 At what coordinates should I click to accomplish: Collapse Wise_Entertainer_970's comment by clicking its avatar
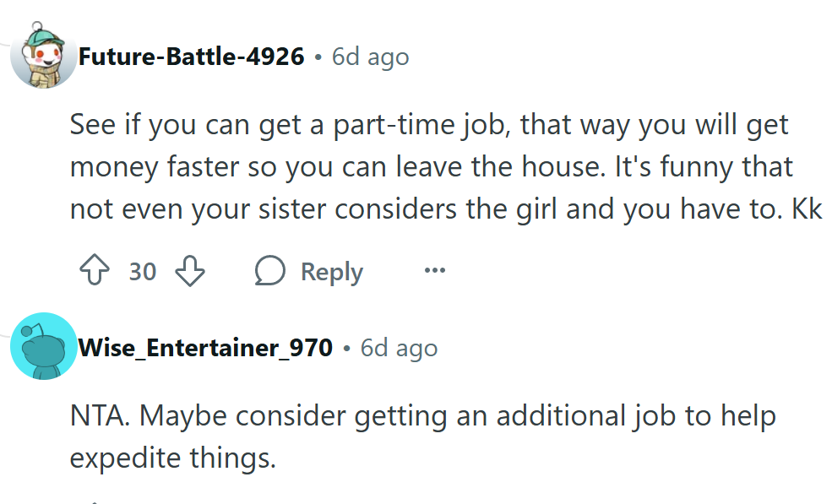[44, 347]
